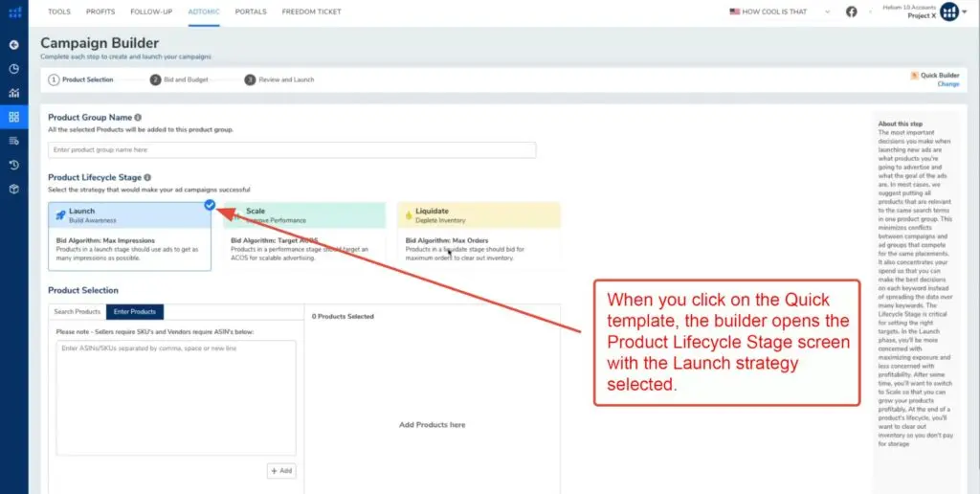Image resolution: width=980 pixels, height=494 pixels.
Task: Click the product group name input field
Action: (292, 150)
